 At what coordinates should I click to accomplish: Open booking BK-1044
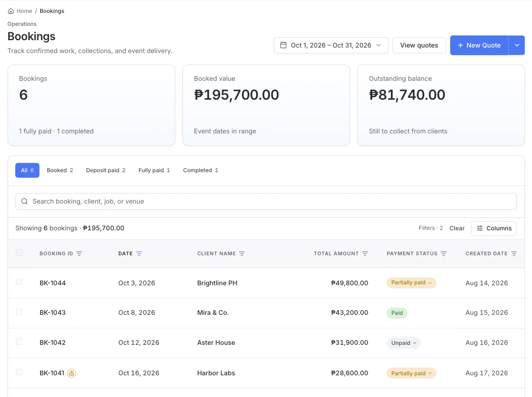click(53, 283)
